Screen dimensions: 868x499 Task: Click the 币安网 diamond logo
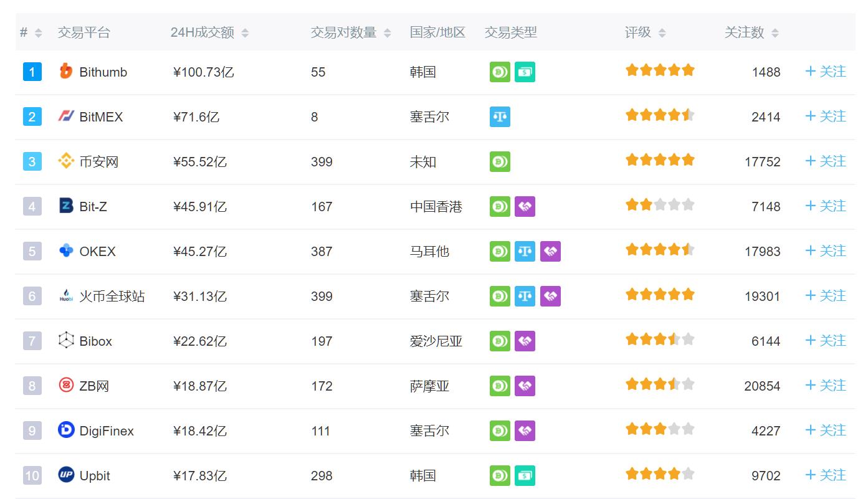65,161
